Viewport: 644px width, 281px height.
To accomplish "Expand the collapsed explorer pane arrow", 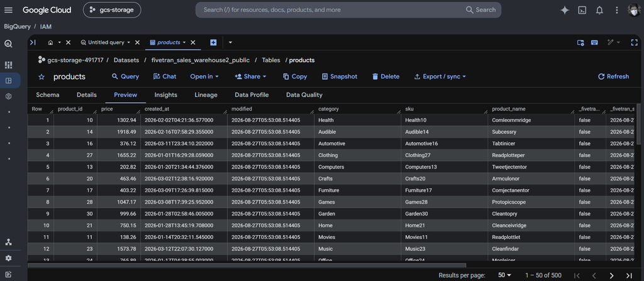I will 33,42.
